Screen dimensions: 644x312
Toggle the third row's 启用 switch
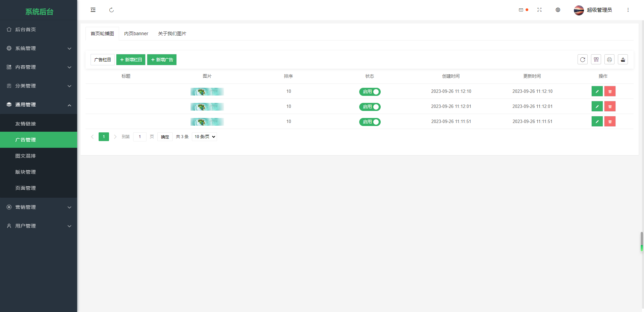[370, 122]
